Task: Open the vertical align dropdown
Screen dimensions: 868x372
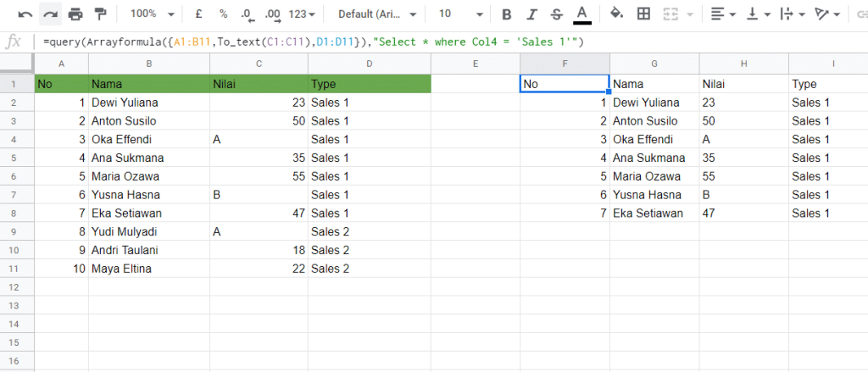Action: coord(759,14)
